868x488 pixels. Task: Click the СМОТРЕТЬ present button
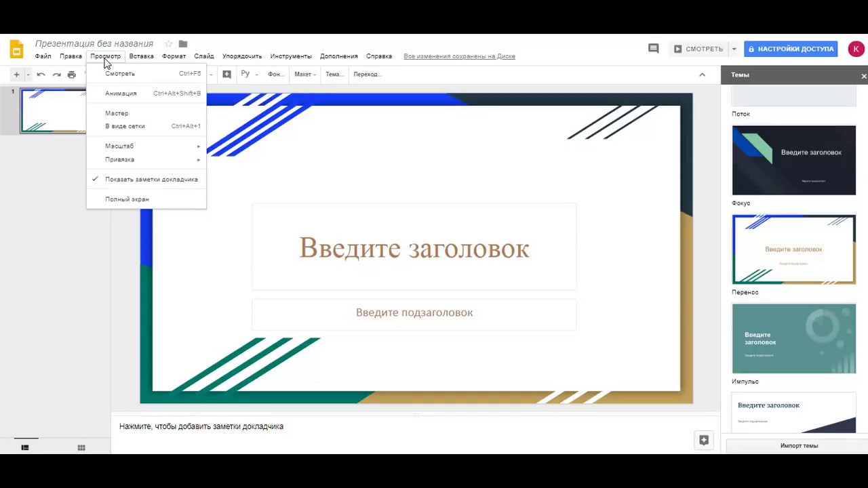(x=698, y=49)
